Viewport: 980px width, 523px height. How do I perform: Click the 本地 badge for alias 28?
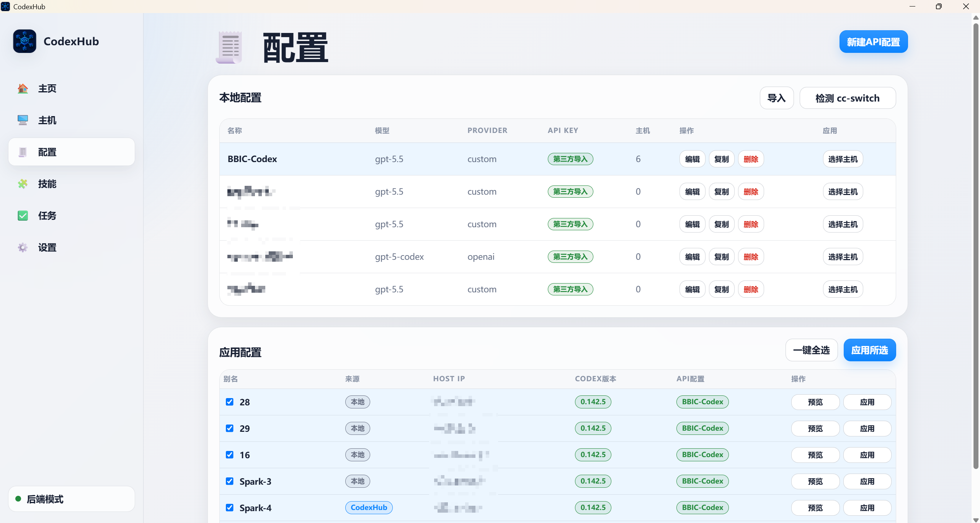click(358, 402)
